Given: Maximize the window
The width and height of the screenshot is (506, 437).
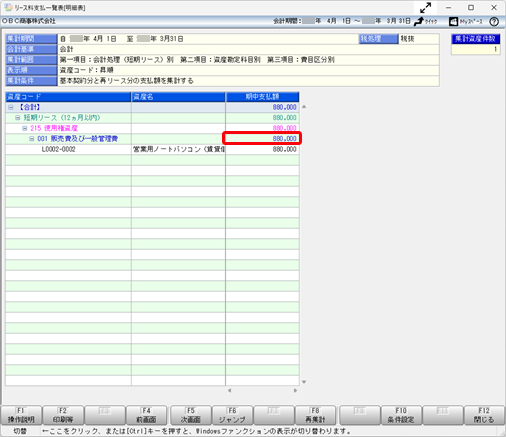Looking at the screenshot, I should (471, 8).
